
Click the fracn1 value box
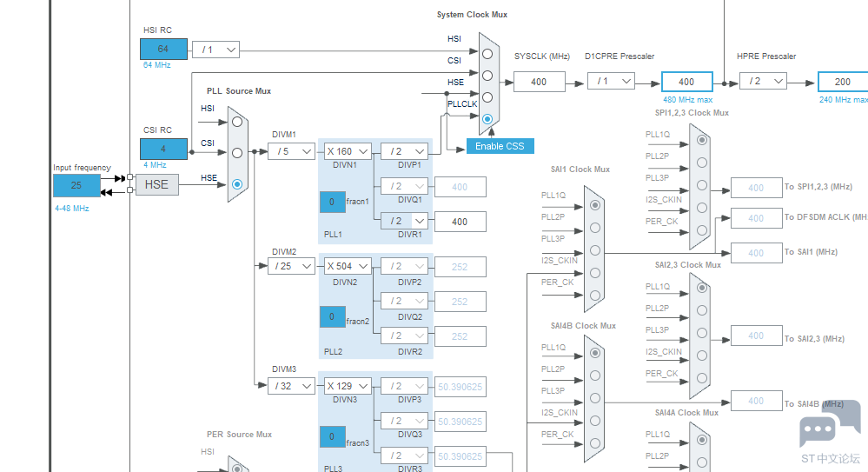point(332,202)
